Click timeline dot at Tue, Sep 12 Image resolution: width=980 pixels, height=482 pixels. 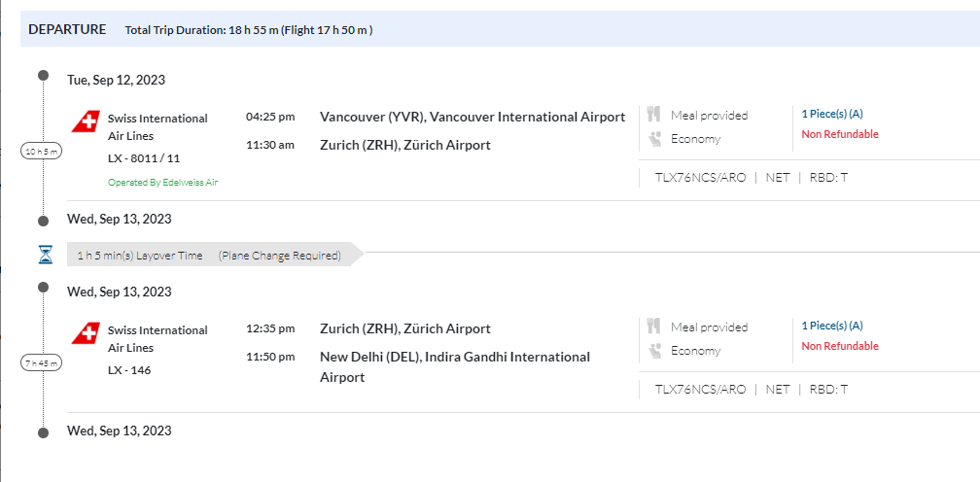[43, 75]
